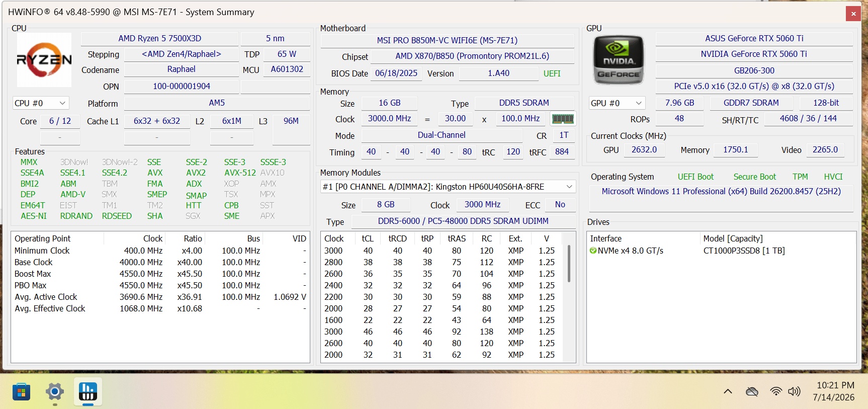The image size is (868, 409).
Task: Expand the memory module selection dropdown
Action: (x=448, y=187)
